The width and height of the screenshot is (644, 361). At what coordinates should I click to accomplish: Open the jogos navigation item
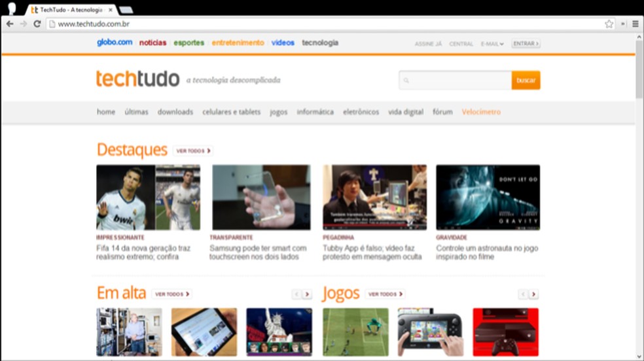coord(278,112)
